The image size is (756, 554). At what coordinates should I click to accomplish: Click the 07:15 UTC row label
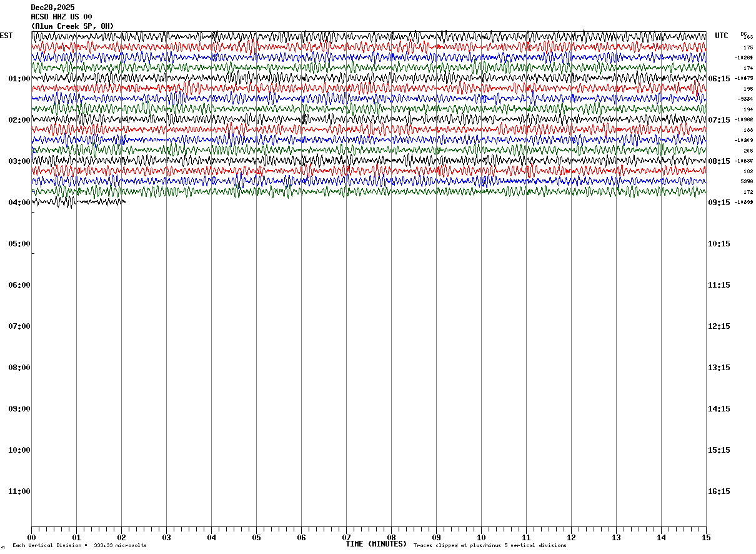tap(719, 120)
